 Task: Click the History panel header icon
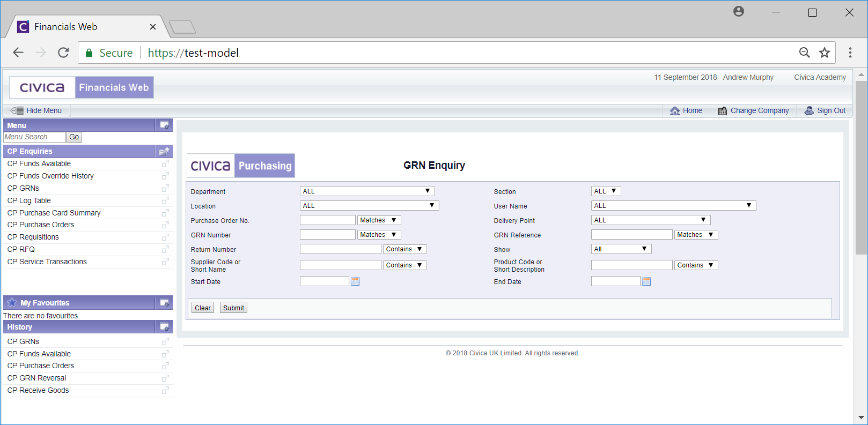pos(165,327)
